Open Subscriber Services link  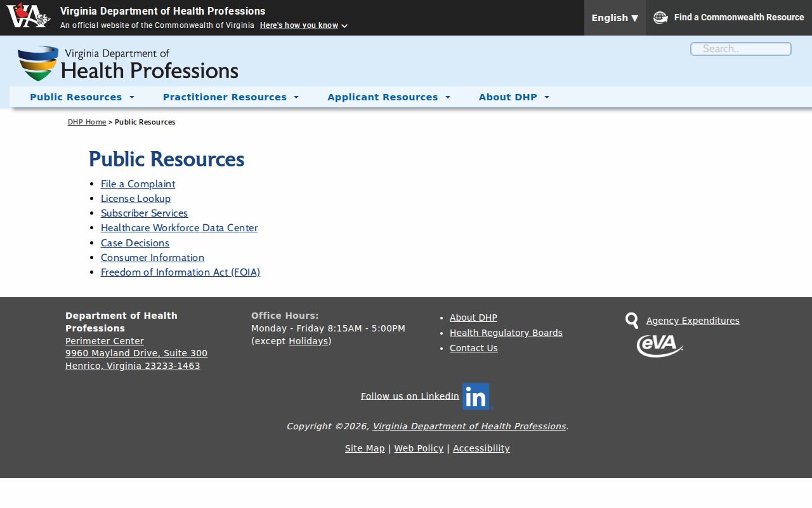[144, 213]
